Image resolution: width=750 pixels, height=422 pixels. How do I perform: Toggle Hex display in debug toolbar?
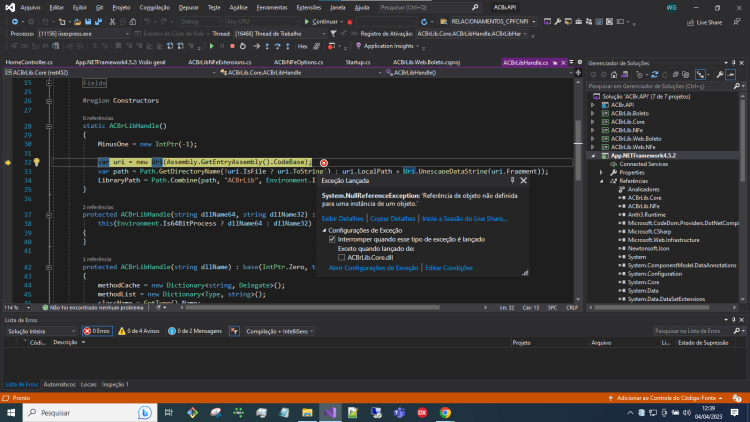click(x=303, y=46)
